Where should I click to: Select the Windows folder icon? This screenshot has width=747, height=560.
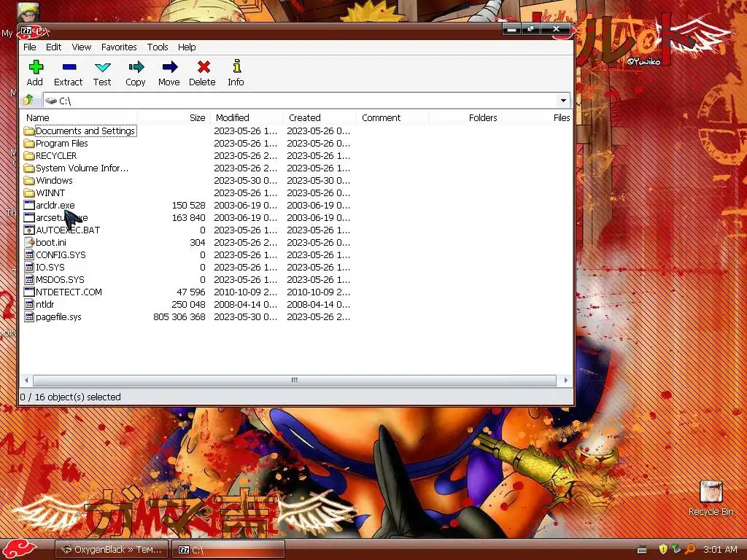[x=29, y=181]
